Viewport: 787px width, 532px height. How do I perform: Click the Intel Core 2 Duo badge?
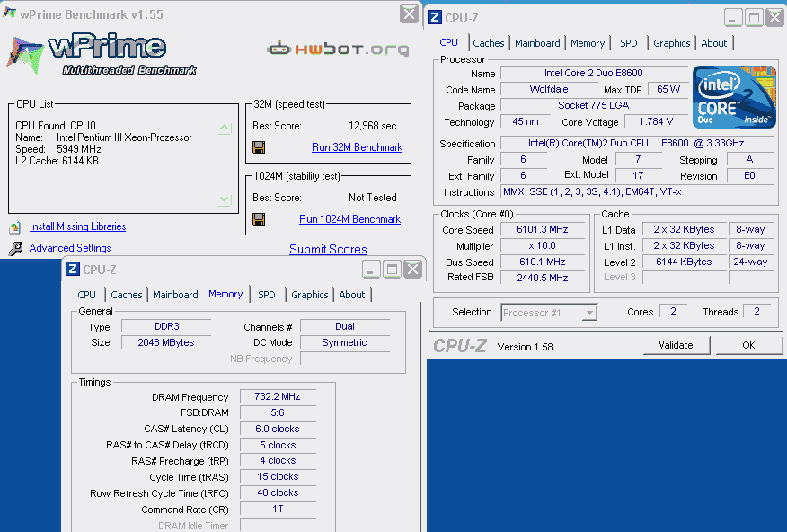pyautogui.click(x=734, y=96)
